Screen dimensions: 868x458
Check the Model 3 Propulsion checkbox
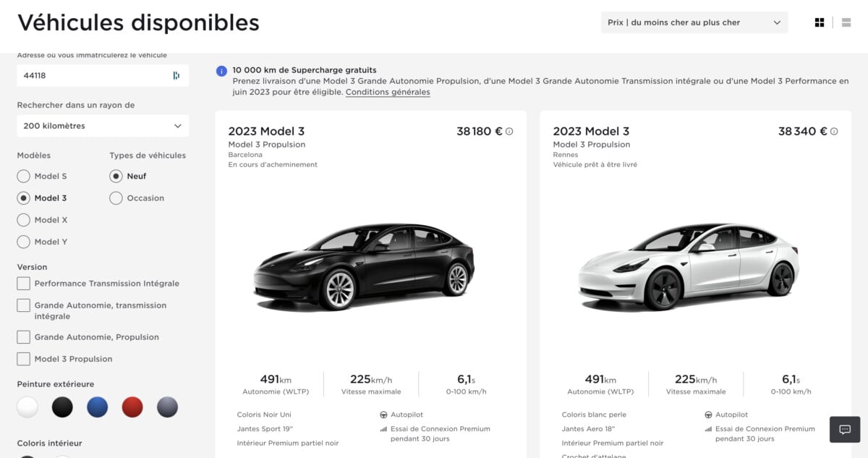[x=22, y=359]
